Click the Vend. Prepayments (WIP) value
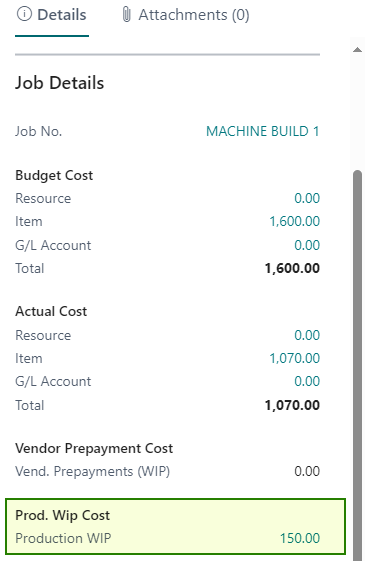 307,471
